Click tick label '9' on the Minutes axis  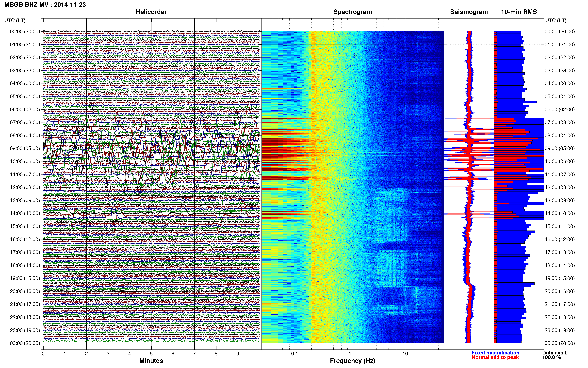(238, 354)
